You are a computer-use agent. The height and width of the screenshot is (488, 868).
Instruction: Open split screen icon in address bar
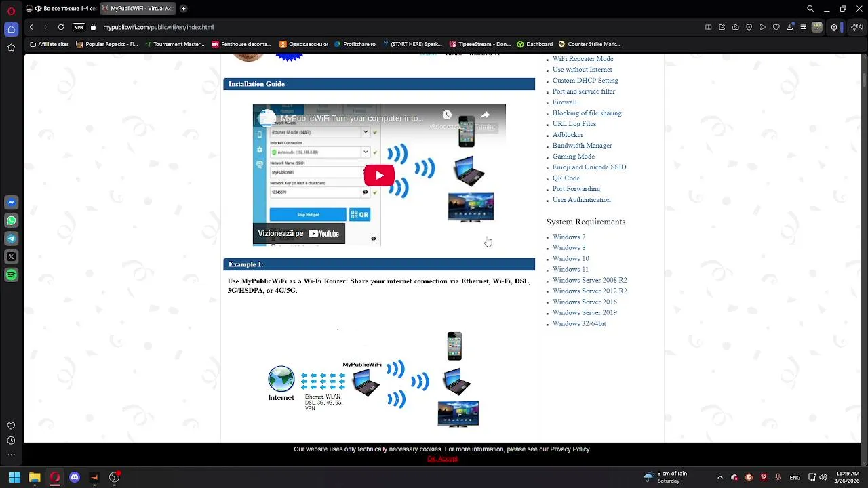[x=709, y=27]
